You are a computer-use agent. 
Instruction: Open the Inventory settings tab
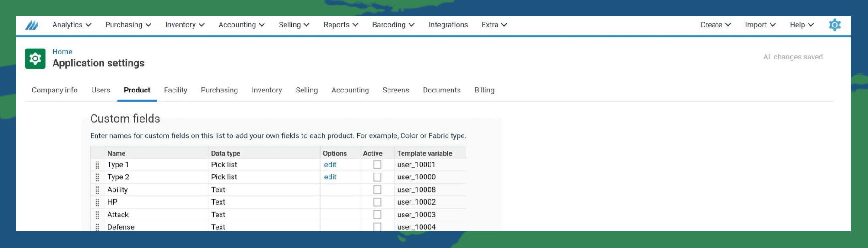(267, 90)
